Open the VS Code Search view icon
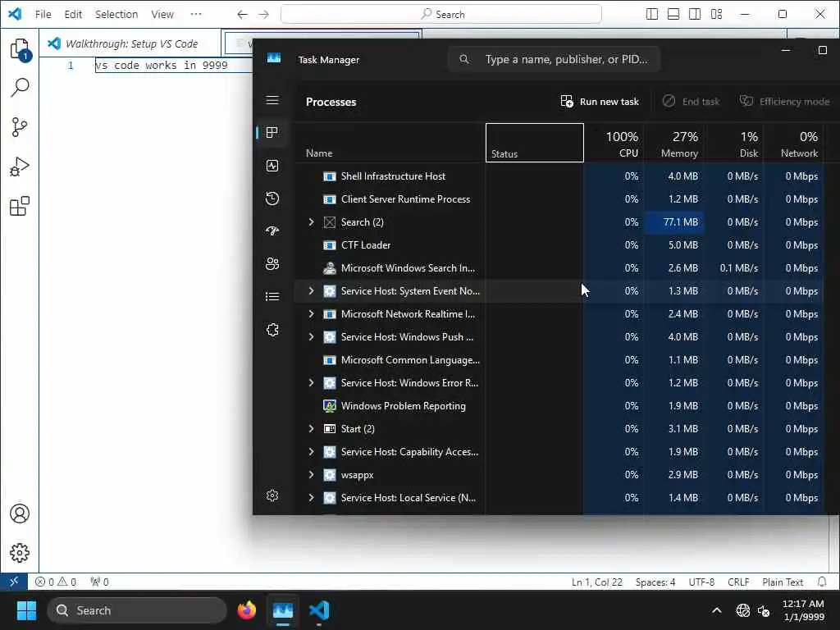Viewport: 840px width, 630px height. pyautogui.click(x=20, y=87)
